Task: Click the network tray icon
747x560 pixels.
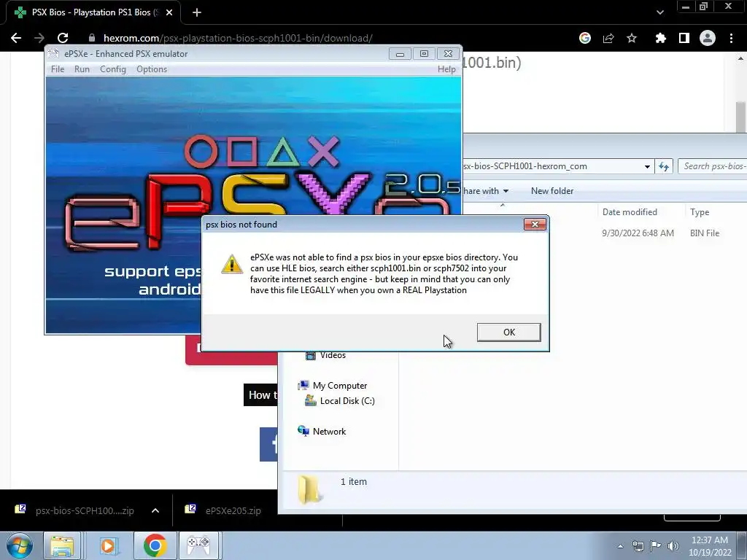Action: pyautogui.click(x=638, y=546)
